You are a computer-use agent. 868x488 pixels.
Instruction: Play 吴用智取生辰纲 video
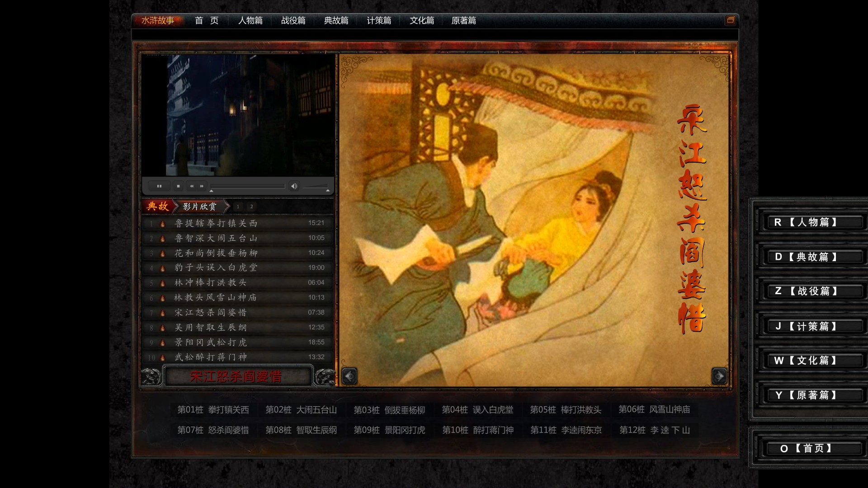tap(238, 328)
